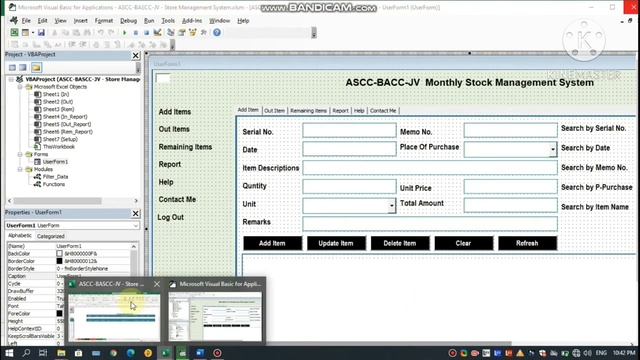640x360 pixels.
Task: Click the blue Help question mark icon
Action: tap(217, 32)
